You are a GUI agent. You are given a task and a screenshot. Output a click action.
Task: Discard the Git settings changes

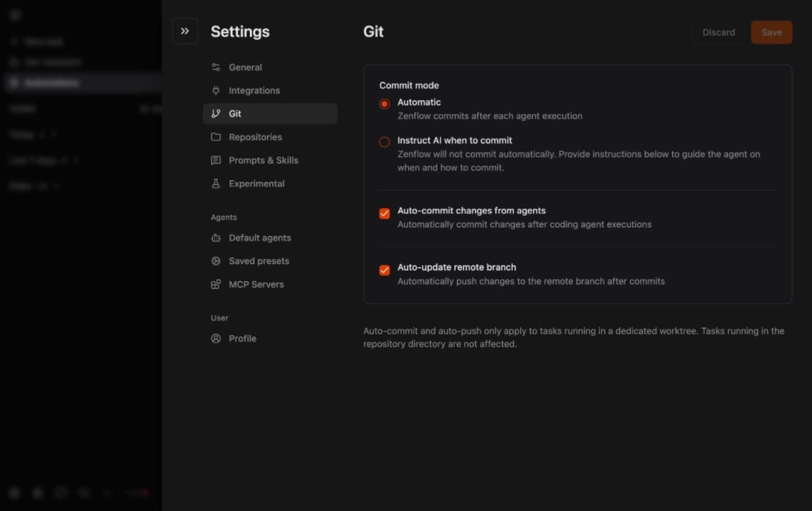click(718, 32)
